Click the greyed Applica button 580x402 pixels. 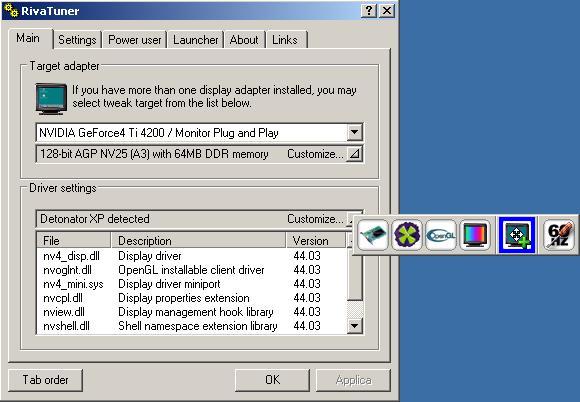(x=353, y=380)
